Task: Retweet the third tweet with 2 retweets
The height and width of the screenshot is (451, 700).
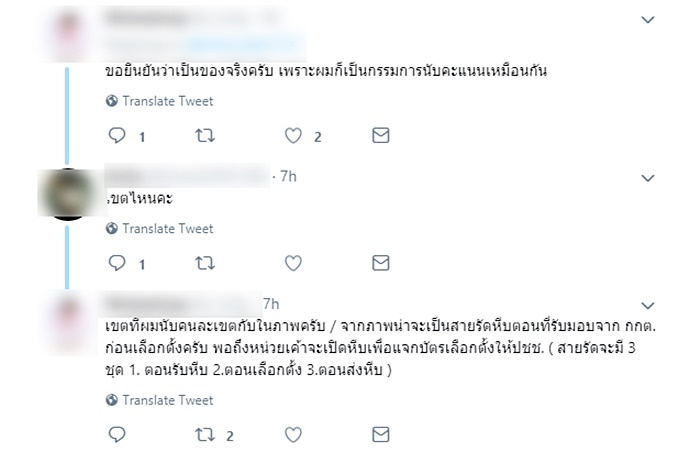Action: tap(205, 435)
